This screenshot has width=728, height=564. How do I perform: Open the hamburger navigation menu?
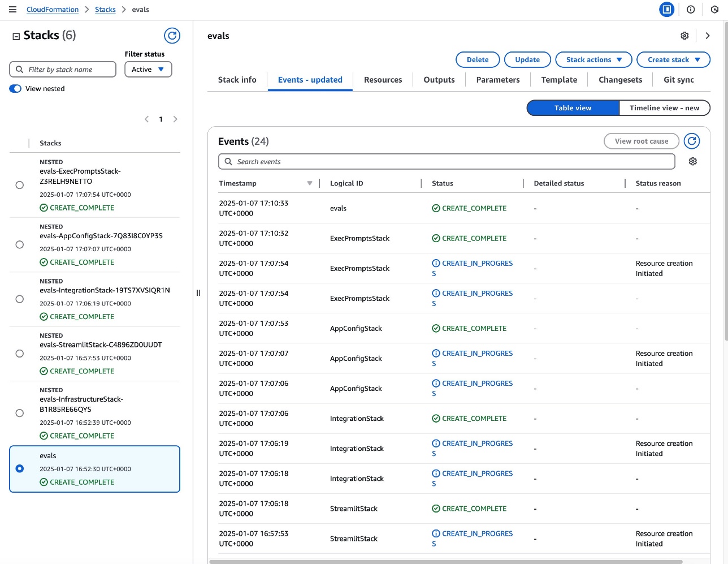12,10
